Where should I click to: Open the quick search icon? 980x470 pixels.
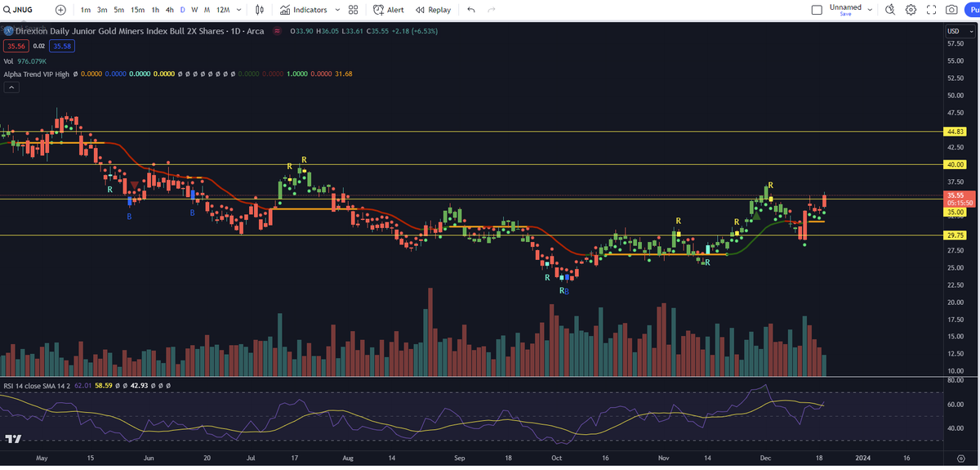[889, 10]
